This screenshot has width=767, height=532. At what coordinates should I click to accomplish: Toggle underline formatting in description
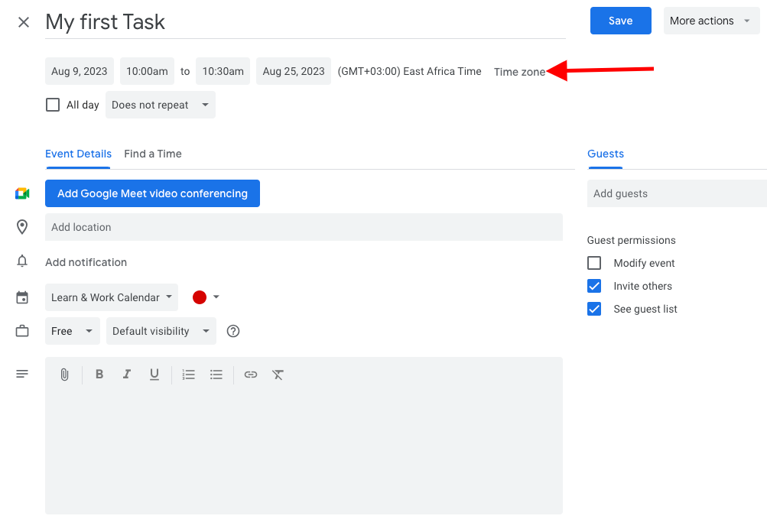pos(154,375)
